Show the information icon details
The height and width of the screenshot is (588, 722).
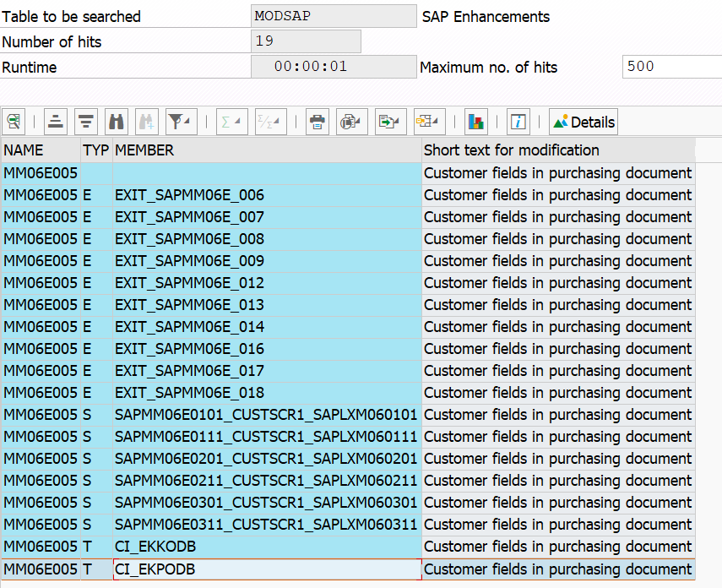click(x=518, y=122)
